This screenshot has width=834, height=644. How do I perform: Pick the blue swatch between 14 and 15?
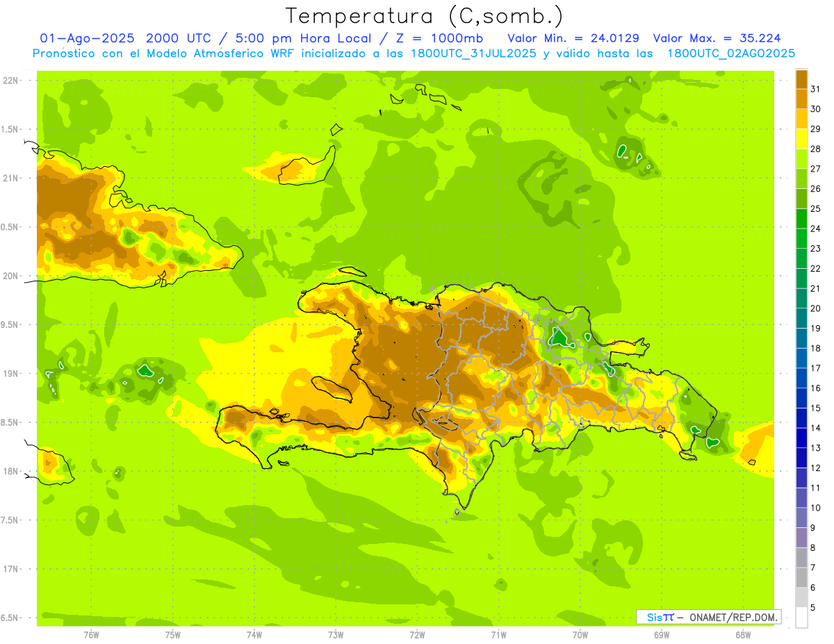801,418
